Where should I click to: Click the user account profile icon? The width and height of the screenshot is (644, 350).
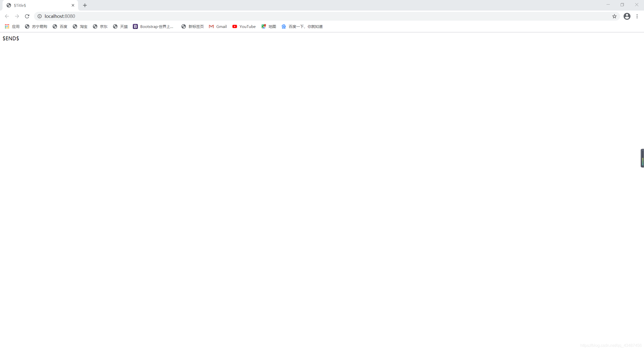coord(626,16)
